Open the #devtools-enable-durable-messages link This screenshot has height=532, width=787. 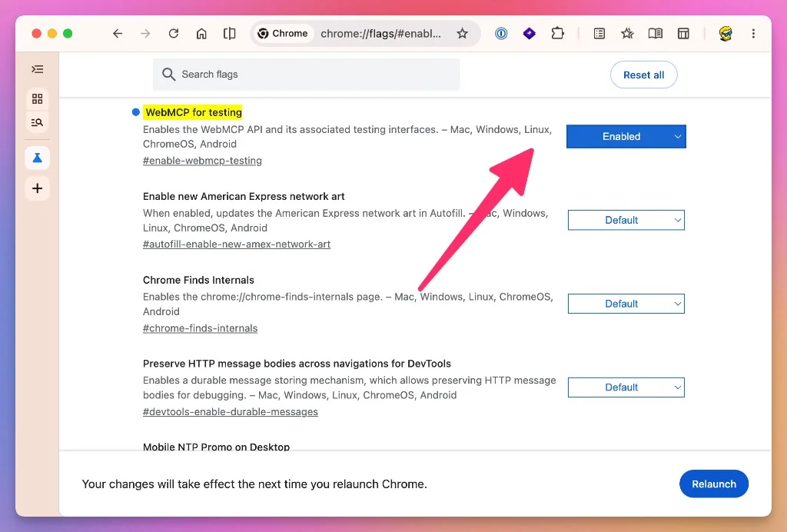pyautogui.click(x=231, y=412)
